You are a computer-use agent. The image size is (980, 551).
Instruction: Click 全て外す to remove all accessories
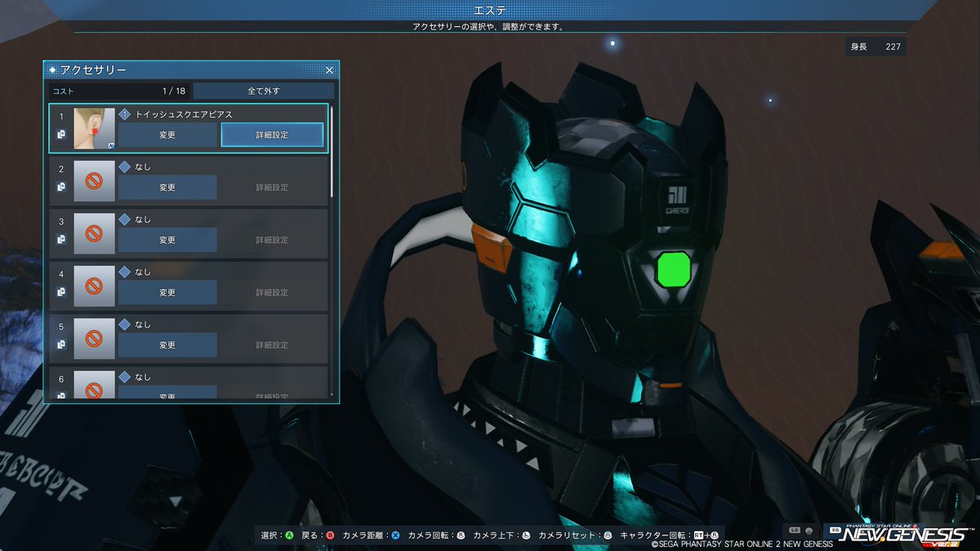[x=264, y=91]
